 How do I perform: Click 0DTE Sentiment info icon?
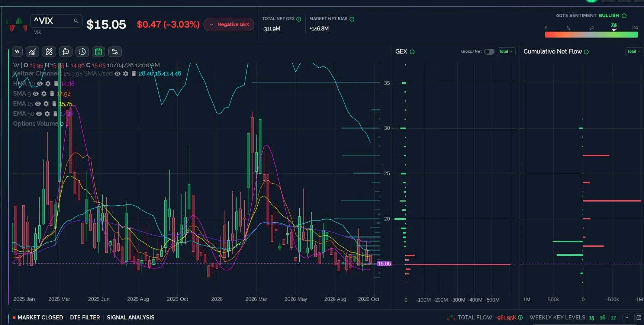pos(624,16)
